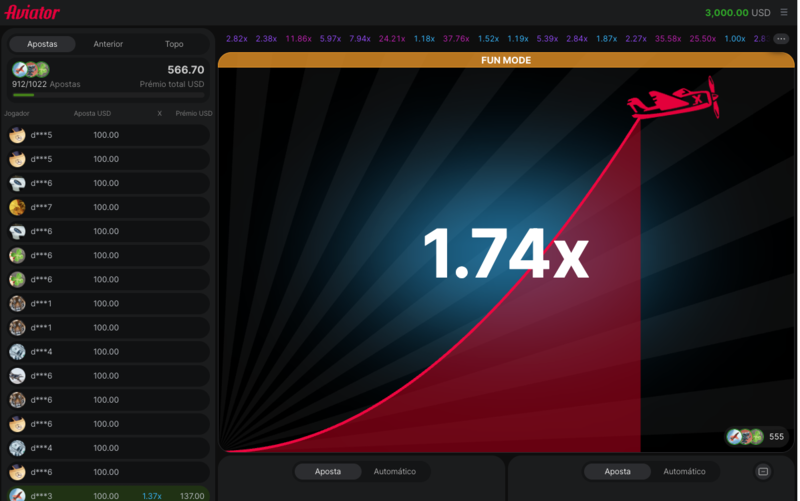Switch first bet panel to Automático

(394, 471)
